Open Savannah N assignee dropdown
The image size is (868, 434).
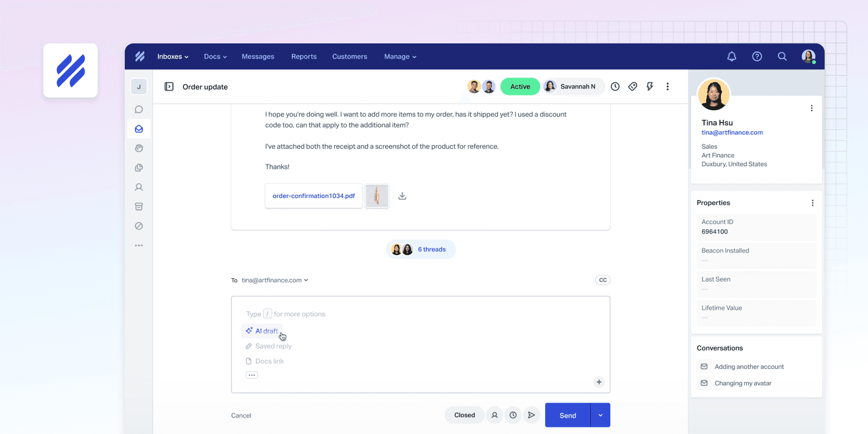click(573, 87)
